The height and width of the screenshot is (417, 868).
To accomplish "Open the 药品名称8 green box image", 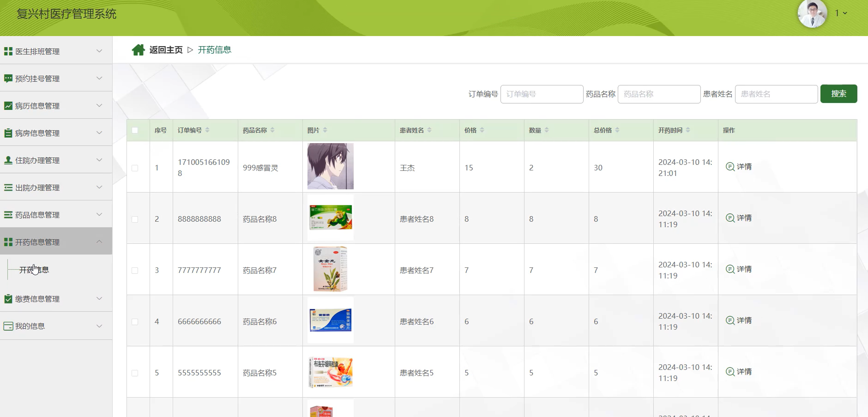I will coord(331,218).
